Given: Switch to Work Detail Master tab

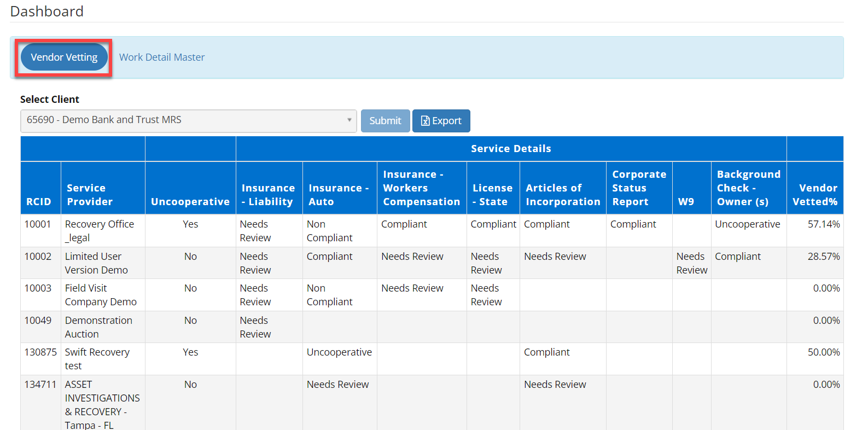Looking at the screenshot, I should coord(162,57).
